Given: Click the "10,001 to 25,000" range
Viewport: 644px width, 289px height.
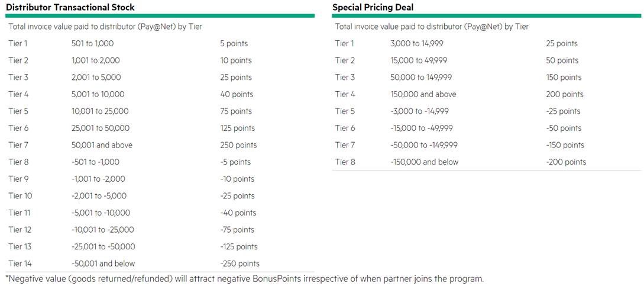Looking at the screenshot, I should (x=100, y=111).
